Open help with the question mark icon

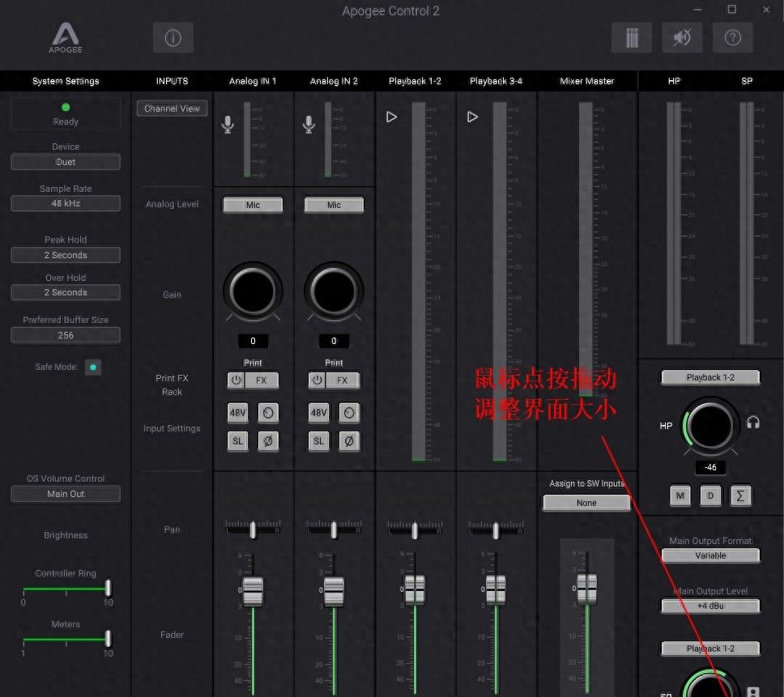732,37
